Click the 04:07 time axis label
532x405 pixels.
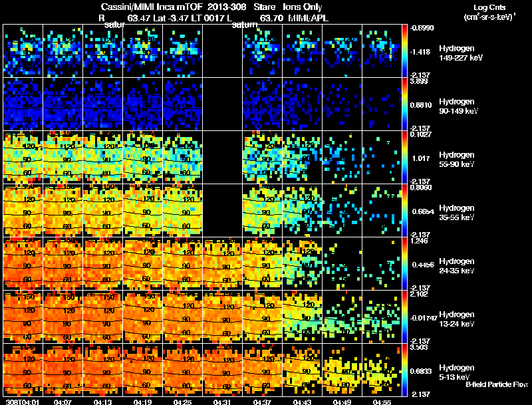click(x=63, y=402)
